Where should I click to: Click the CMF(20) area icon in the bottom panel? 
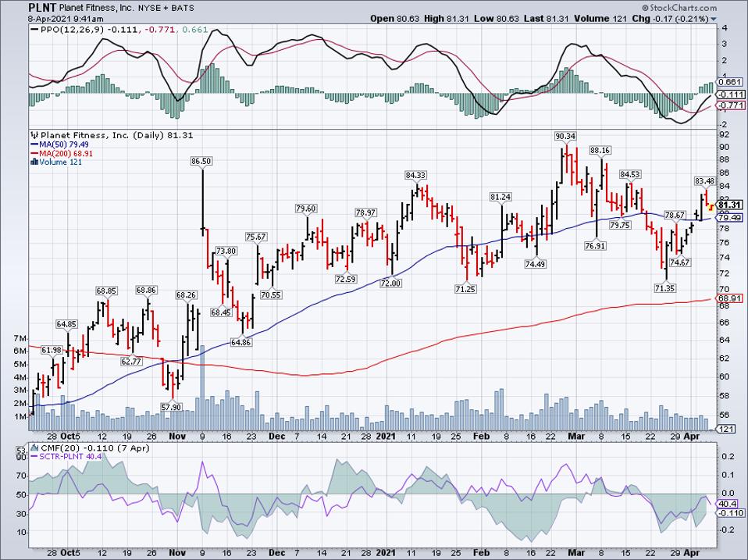click(34, 448)
